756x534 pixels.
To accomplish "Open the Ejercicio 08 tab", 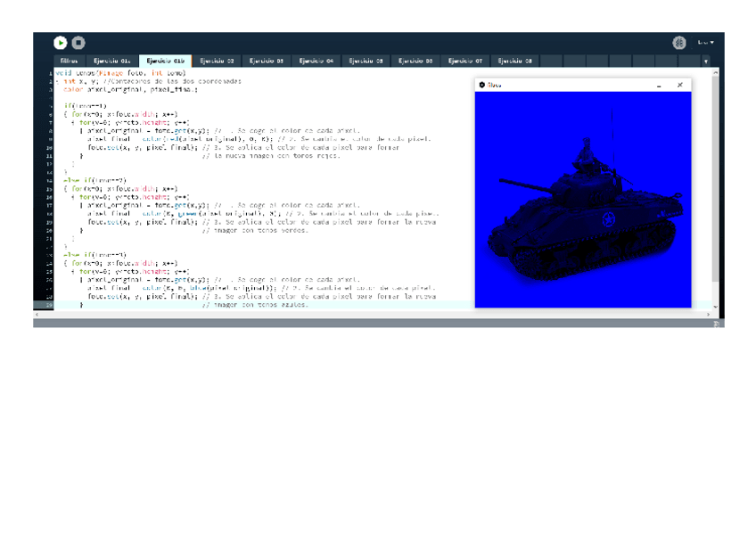I will 515,62.
